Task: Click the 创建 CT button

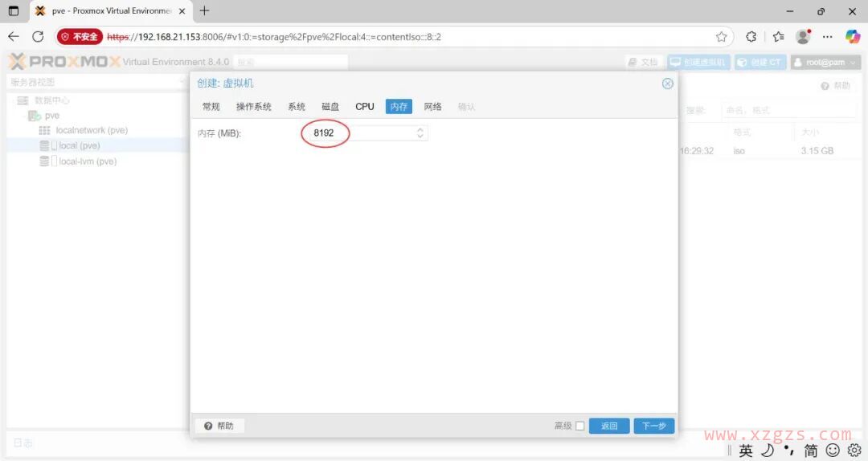Action: pyautogui.click(x=760, y=62)
